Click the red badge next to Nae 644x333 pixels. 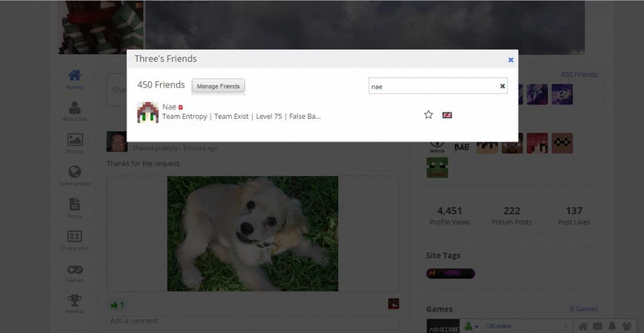180,107
